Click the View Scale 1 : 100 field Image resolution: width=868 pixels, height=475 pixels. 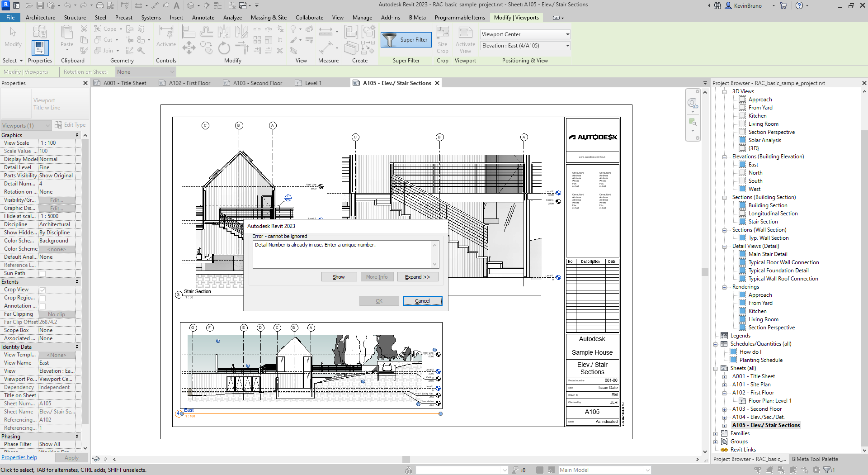[x=57, y=143]
